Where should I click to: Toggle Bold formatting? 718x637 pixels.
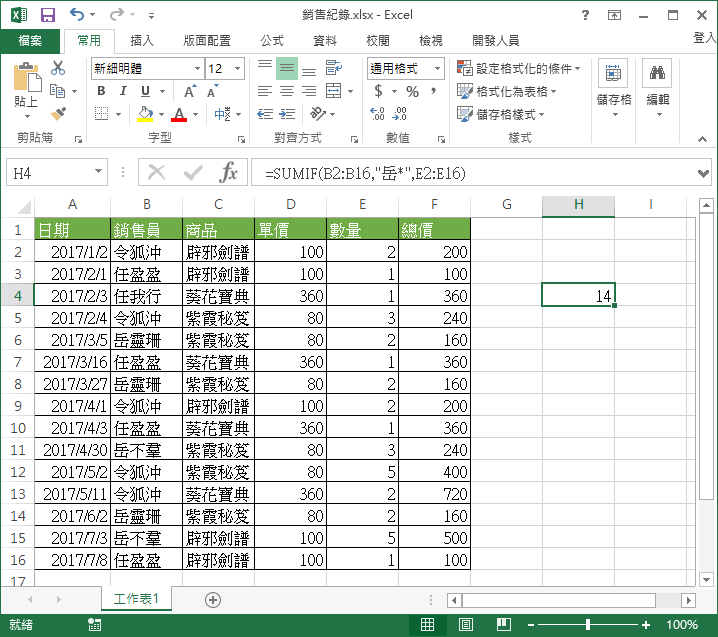point(100,91)
